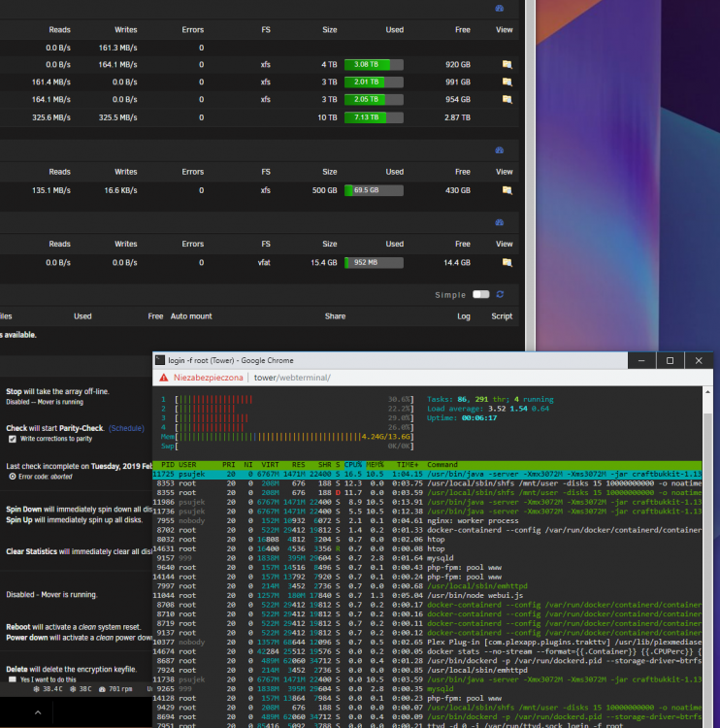Image resolution: width=720 pixels, height=728 pixels.
Task: Expand the hidden tray icons chevron
Action: pyautogui.click(x=38, y=712)
